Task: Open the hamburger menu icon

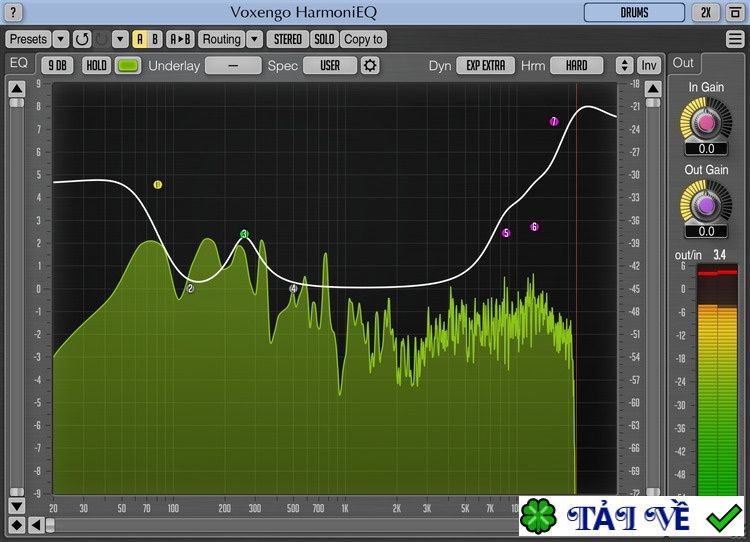Action: (x=735, y=39)
